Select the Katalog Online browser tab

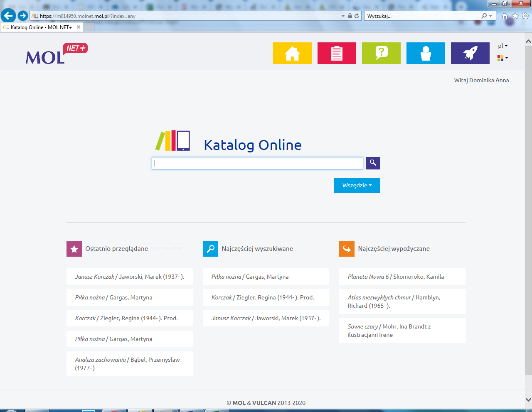click(41, 27)
